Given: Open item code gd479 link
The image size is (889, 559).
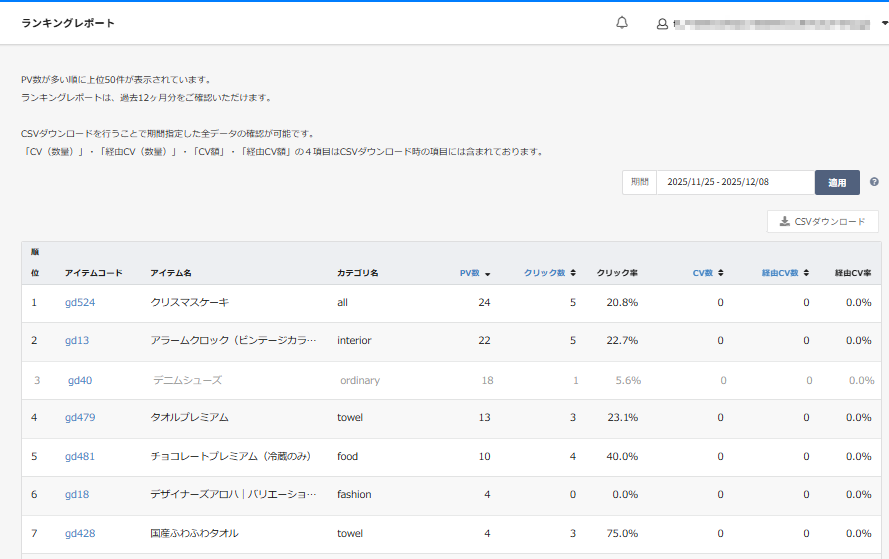Looking at the screenshot, I should point(80,418).
